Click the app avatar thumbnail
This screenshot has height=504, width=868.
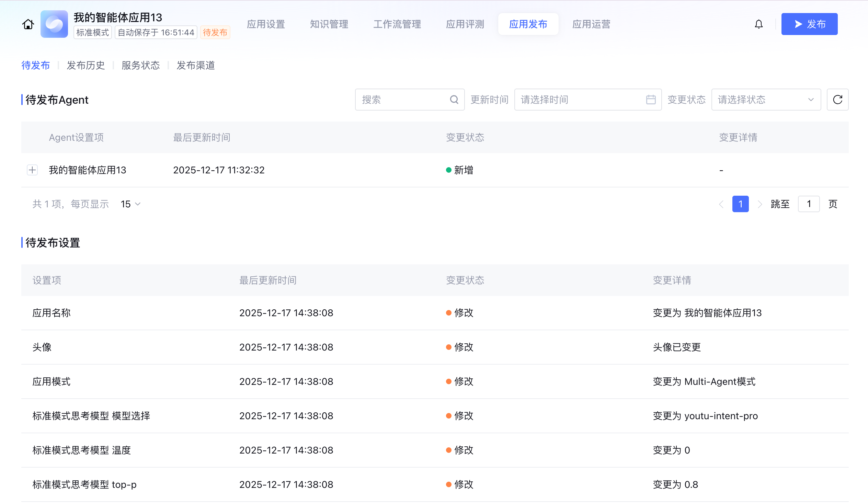(54, 24)
